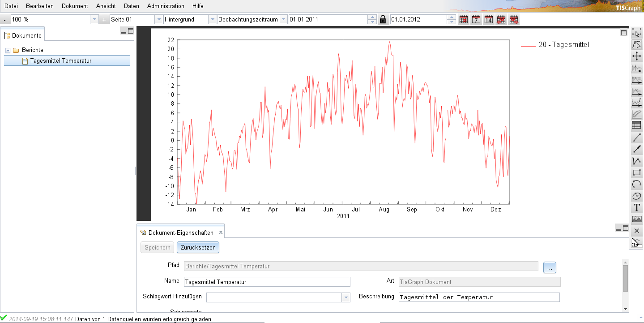Click the up stepper for the 01.01.2011 date
Viewport: 644px width, 323px height.
click(x=372, y=17)
